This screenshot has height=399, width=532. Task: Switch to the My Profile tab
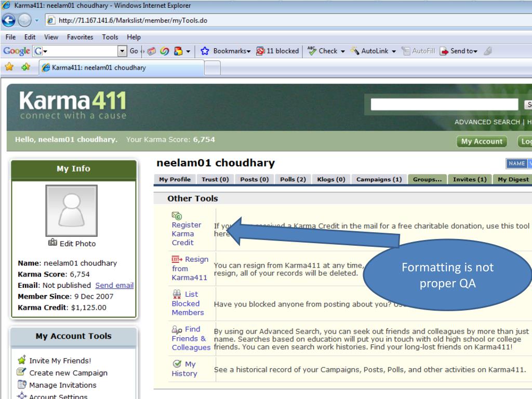point(175,179)
